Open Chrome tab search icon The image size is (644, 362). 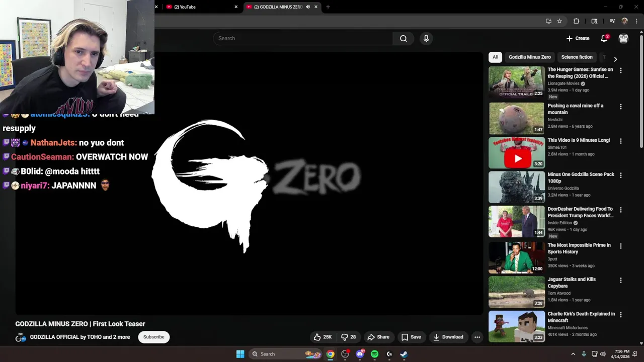594,21
